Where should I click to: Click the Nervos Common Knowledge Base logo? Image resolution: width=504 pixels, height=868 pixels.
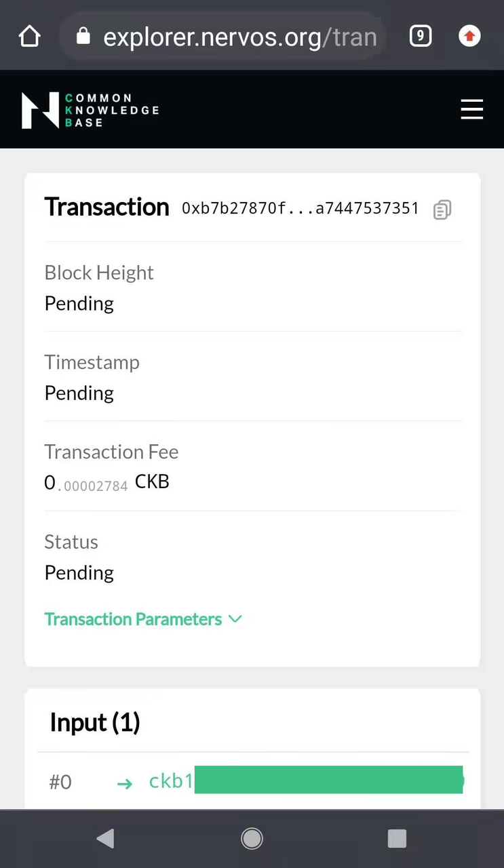point(90,110)
